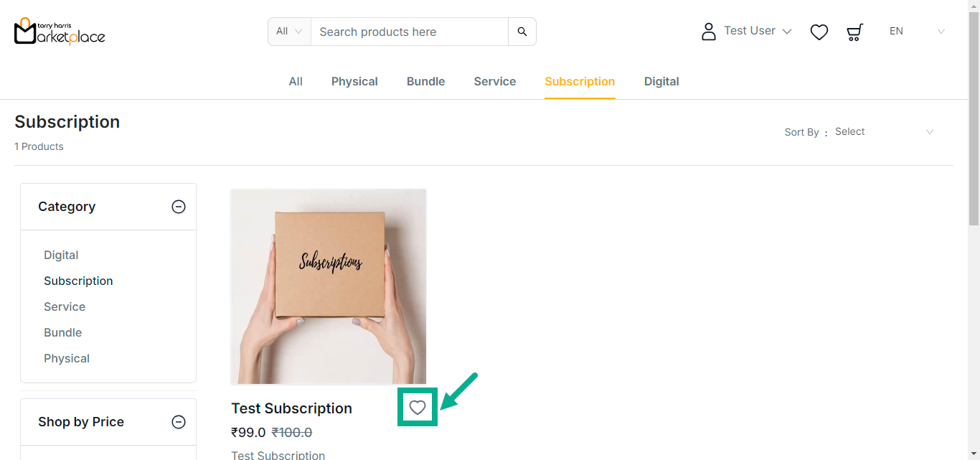
Task: Open the All search category dropdown
Action: pos(289,32)
